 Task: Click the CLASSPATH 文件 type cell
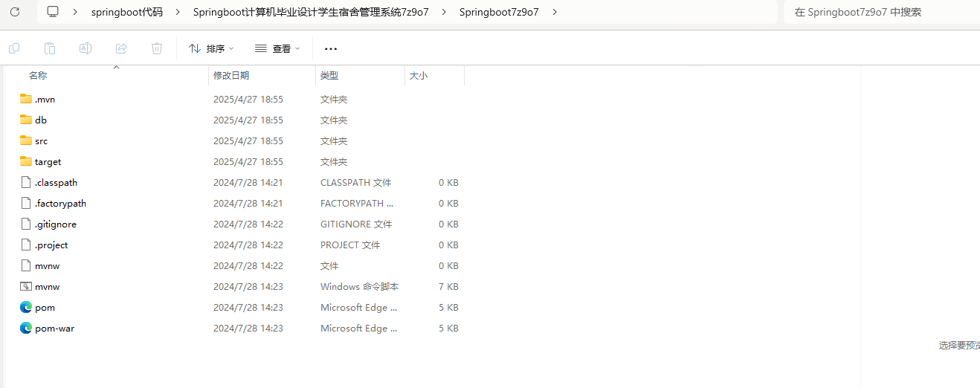[355, 182]
